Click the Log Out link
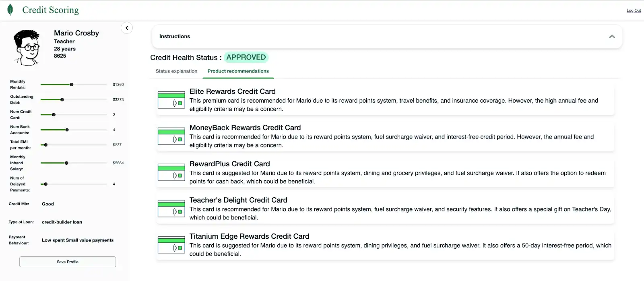Image resolution: width=644 pixels, height=281 pixels. click(634, 10)
